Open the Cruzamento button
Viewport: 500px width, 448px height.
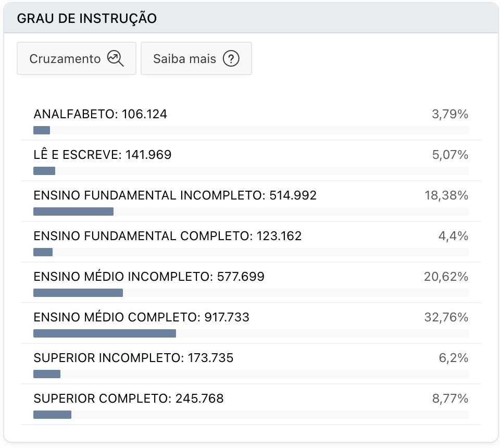(77, 58)
